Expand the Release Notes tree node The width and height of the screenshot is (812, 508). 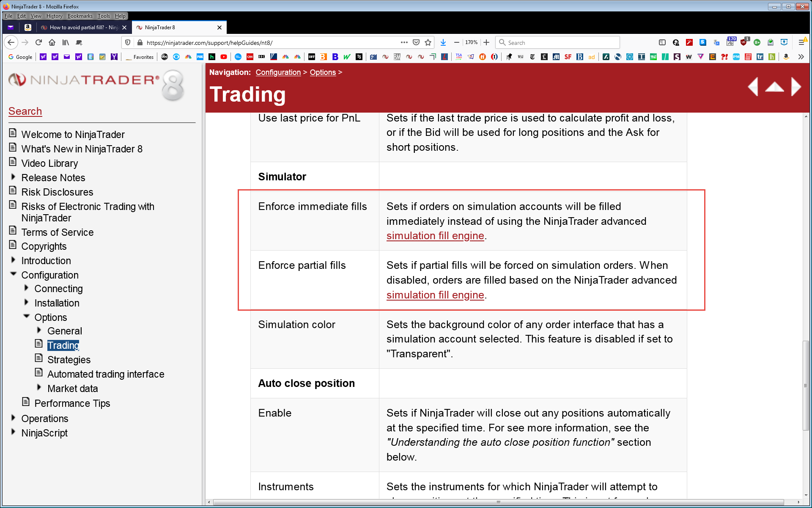coord(13,177)
